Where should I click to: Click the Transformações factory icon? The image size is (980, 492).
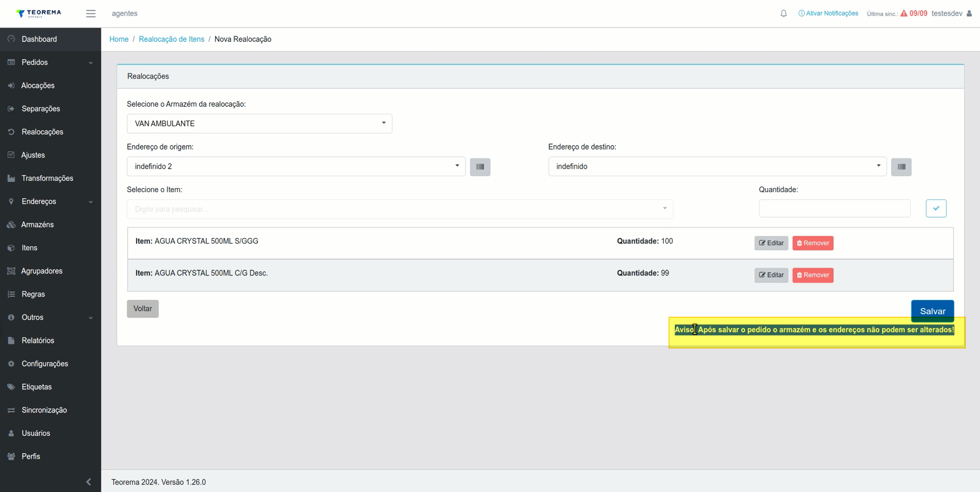tap(11, 178)
